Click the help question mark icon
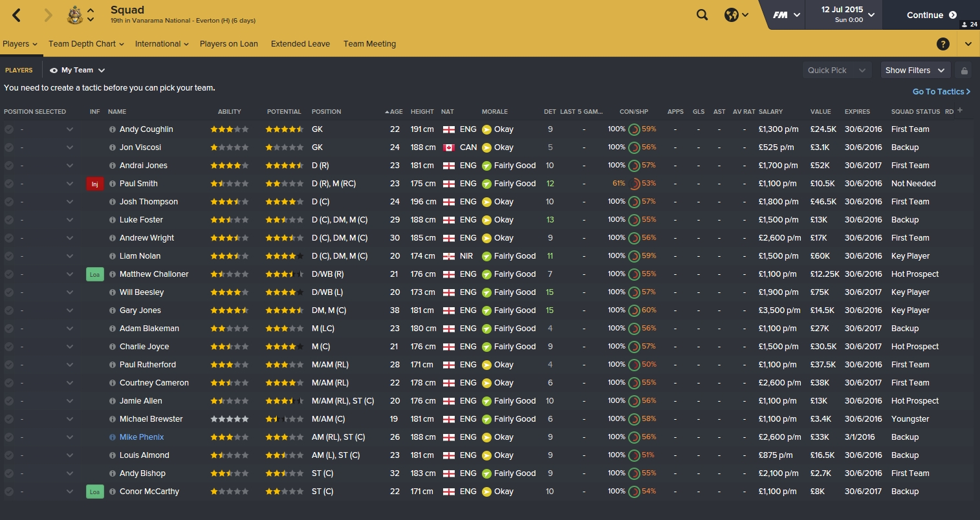Viewport: 980px width, 520px height. click(943, 44)
